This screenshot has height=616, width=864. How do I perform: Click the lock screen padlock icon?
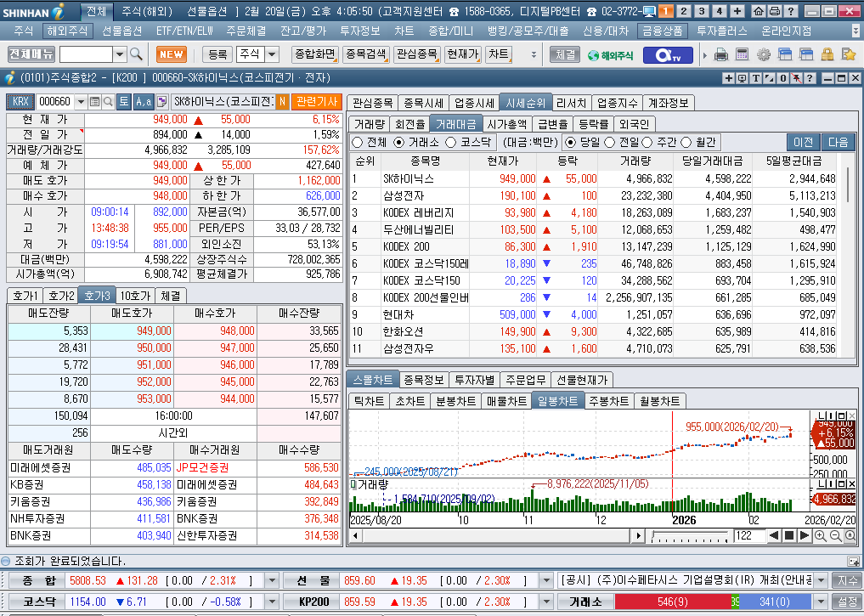[x=827, y=54]
